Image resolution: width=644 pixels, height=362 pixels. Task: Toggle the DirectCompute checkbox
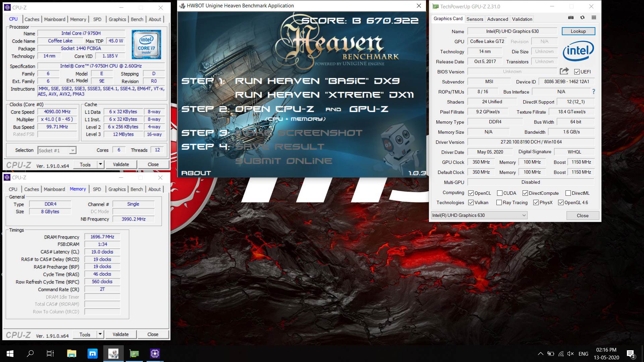pyautogui.click(x=525, y=193)
